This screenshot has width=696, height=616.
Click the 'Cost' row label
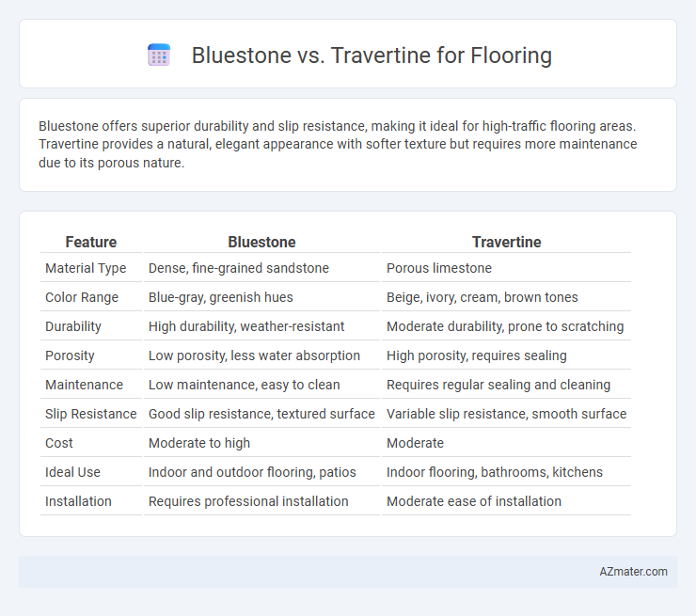[x=59, y=443]
